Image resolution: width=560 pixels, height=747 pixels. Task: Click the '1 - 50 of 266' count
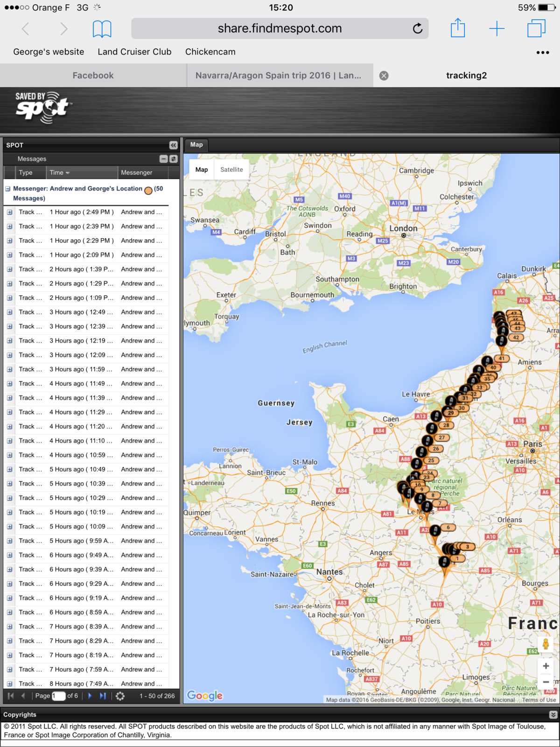(157, 696)
